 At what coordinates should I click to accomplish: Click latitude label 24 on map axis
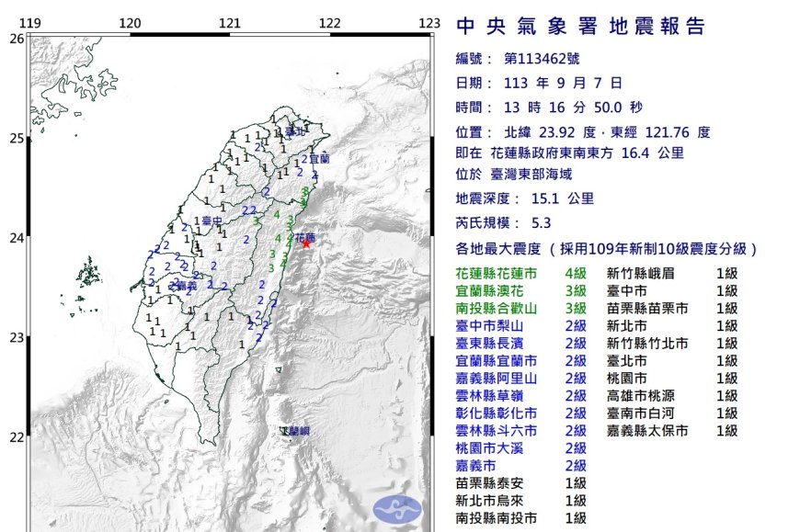pyautogui.click(x=17, y=237)
